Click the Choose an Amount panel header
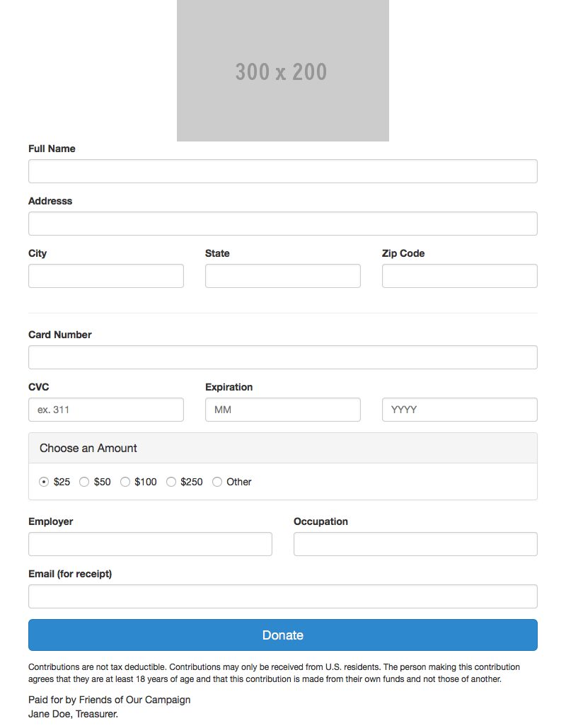The height and width of the screenshot is (728, 566). point(283,448)
